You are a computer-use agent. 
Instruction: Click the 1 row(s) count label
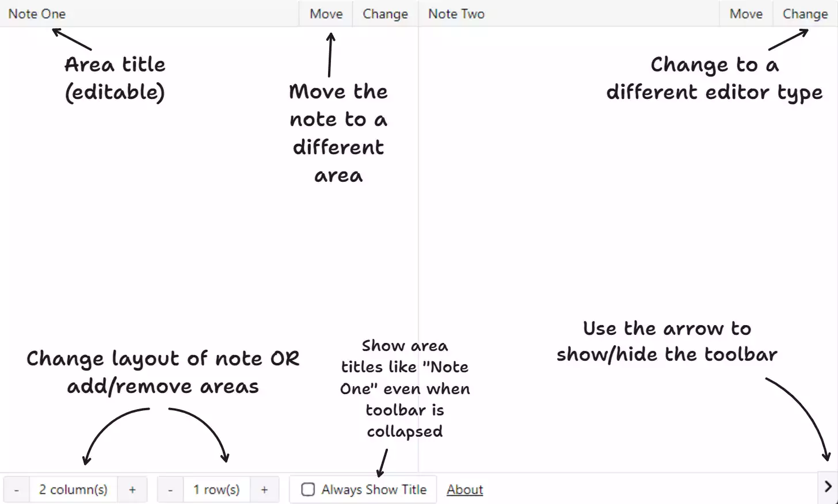point(216,490)
